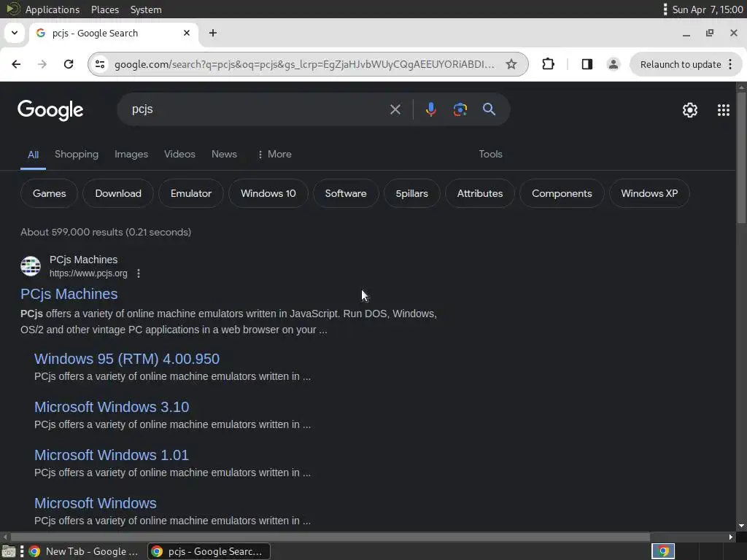Apply the 5pillars filter chip

411,193
